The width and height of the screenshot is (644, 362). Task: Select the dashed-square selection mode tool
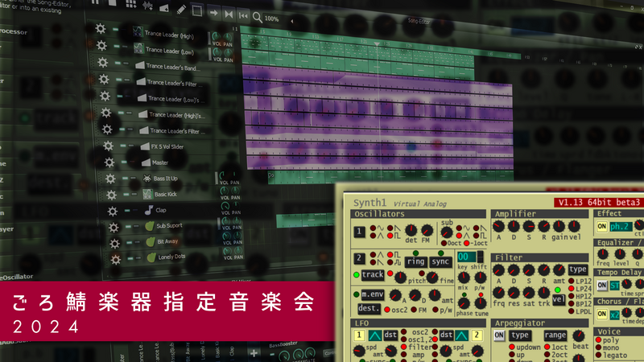(197, 10)
